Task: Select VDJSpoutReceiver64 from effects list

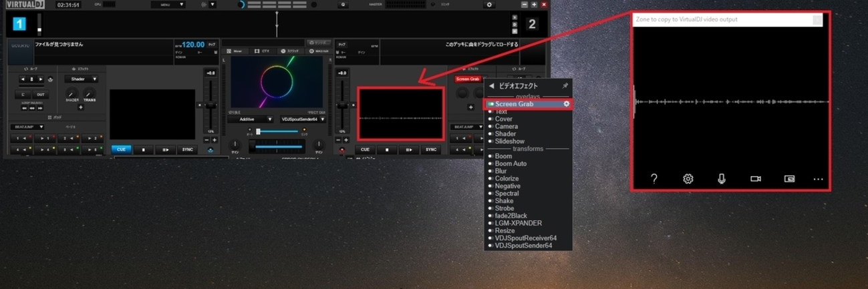Action: tap(526, 238)
